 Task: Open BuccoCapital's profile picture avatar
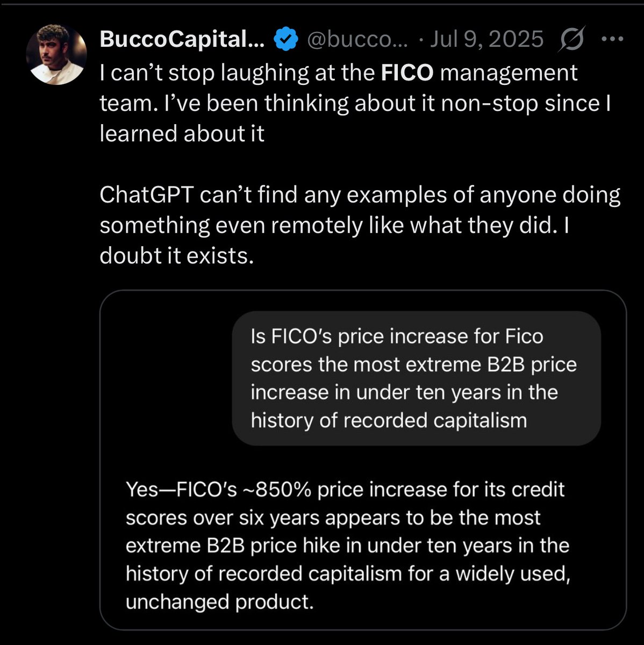click(56, 54)
